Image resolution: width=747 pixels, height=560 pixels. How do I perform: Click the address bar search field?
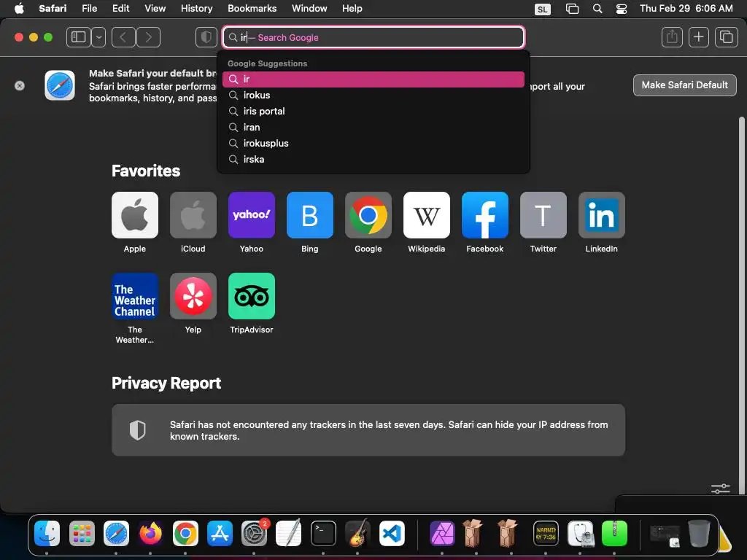coord(373,37)
